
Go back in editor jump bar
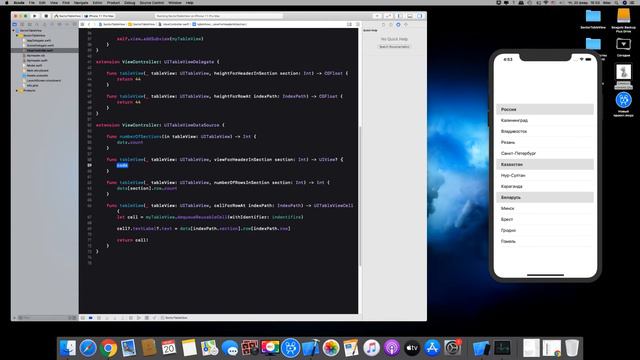[89, 24]
